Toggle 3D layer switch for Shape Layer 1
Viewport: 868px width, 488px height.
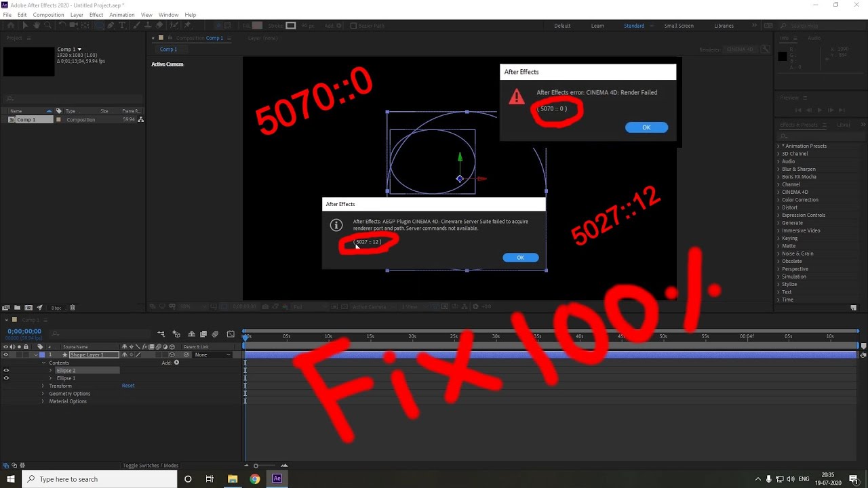(x=172, y=354)
